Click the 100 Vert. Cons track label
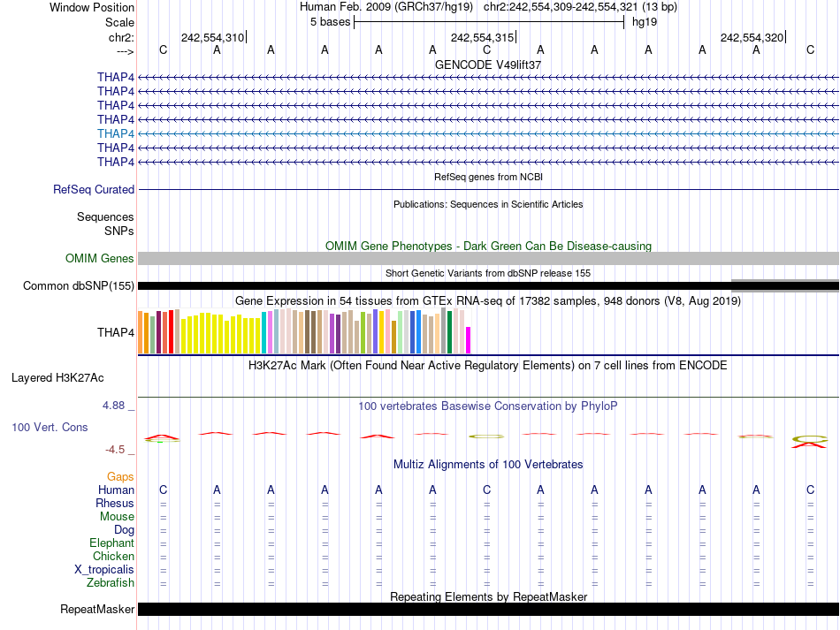The height and width of the screenshot is (630, 840). point(50,427)
